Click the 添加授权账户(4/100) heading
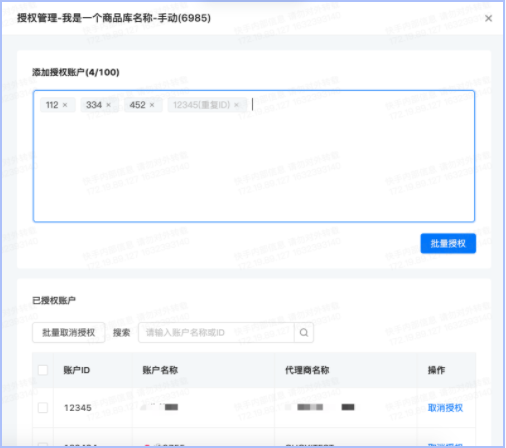506x448 pixels. [76, 72]
